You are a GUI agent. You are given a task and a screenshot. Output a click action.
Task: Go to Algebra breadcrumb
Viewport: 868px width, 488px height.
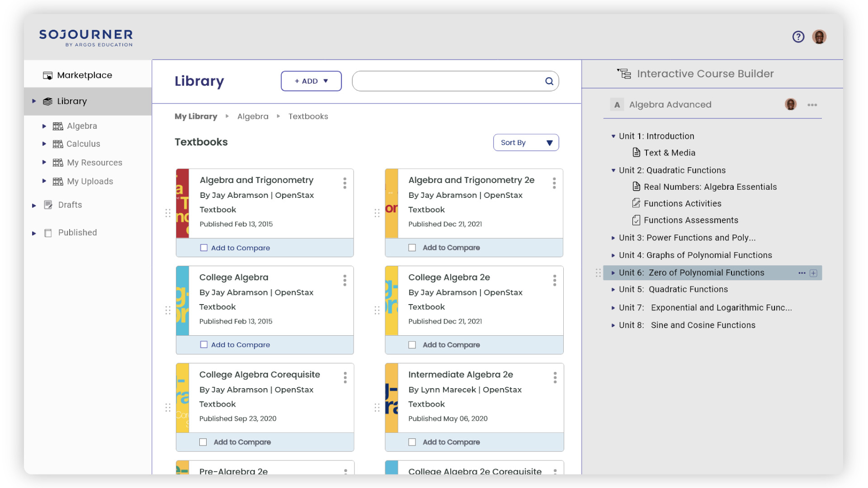click(x=253, y=116)
